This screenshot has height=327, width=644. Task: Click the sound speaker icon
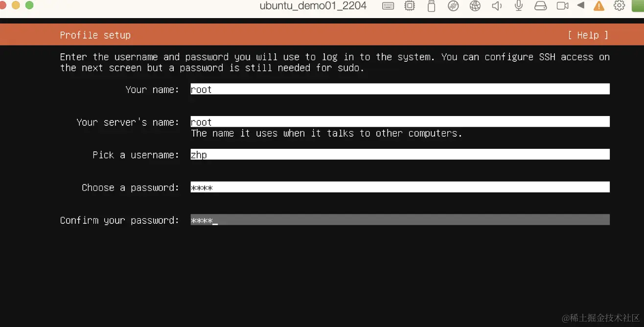(x=497, y=6)
